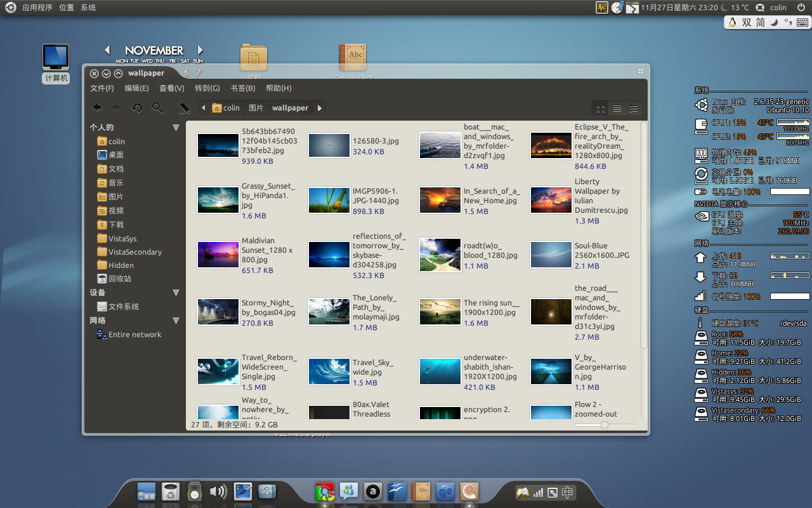Select the 126580-3.jpg thumbnail
This screenshot has height=508, width=812.
pyautogui.click(x=329, y=145)
